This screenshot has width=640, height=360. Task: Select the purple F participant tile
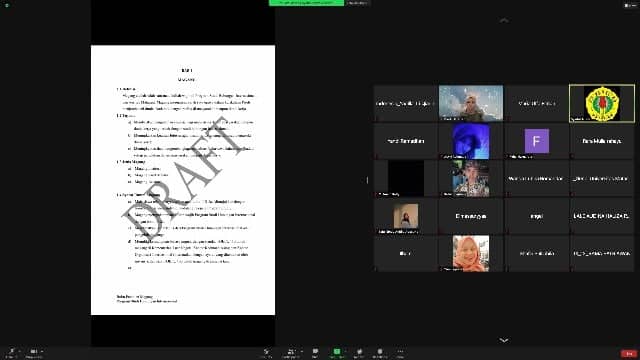coord(536,141)
